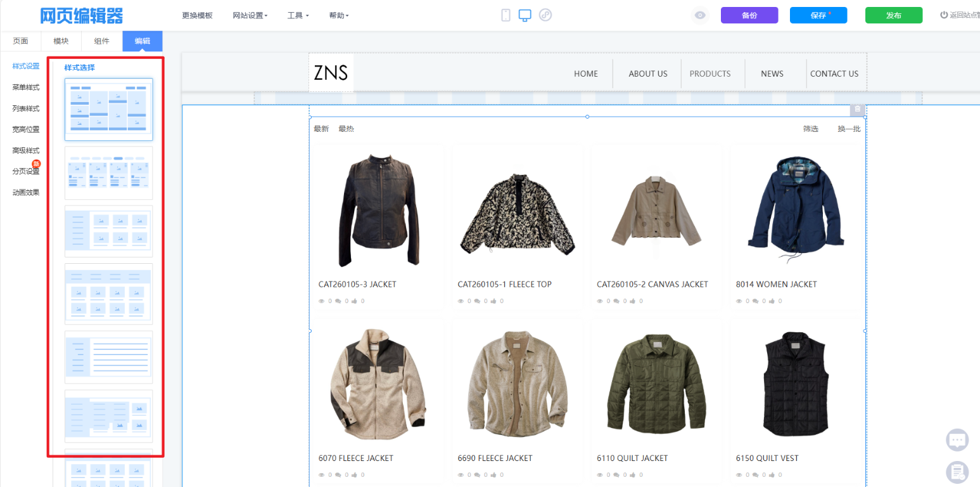Delete the module with the trash icon
Image resolution: width=980 pixels, height=487 pixels.
(858, 109)
